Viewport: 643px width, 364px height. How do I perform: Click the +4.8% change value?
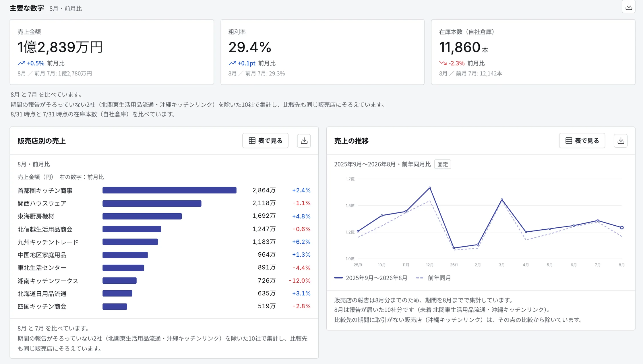coord(301,216)
